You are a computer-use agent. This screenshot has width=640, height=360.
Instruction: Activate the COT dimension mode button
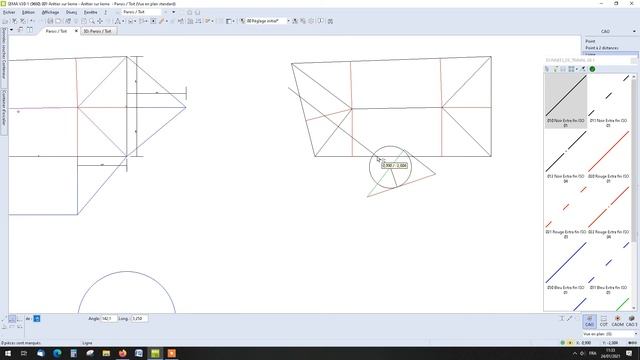(x=603, y=321)
